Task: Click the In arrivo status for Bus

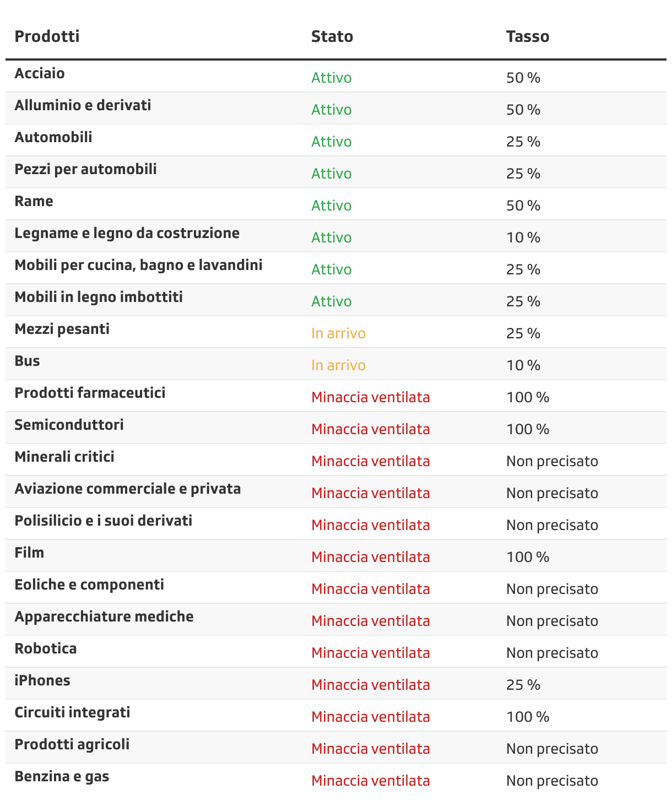Action: pos(338,365)
